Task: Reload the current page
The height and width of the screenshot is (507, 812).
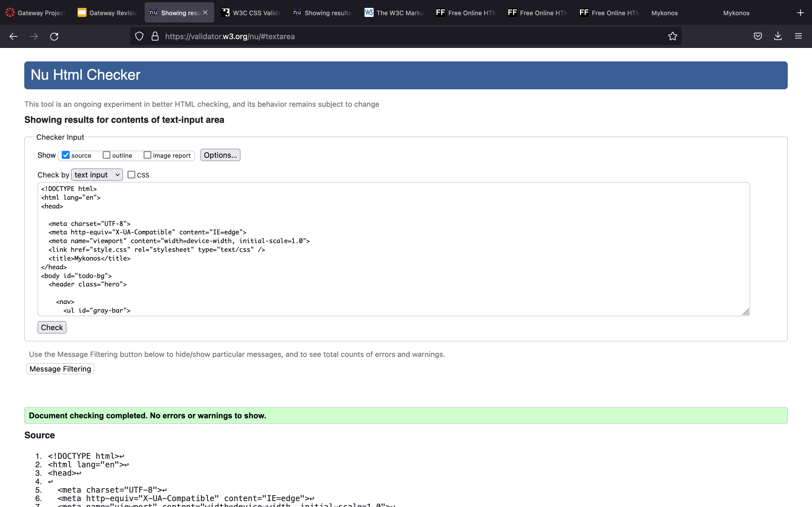Action: pyautogui.click(x=54, y=36)
